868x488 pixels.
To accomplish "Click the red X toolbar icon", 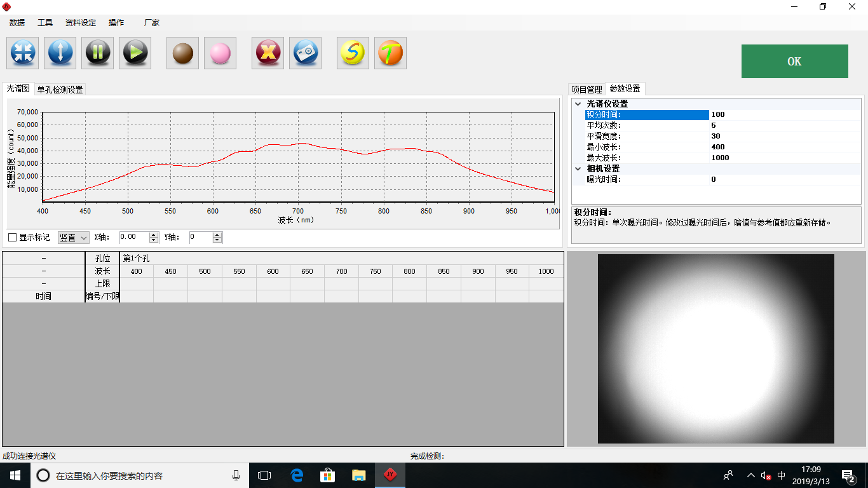I will (x=268, y=53).
